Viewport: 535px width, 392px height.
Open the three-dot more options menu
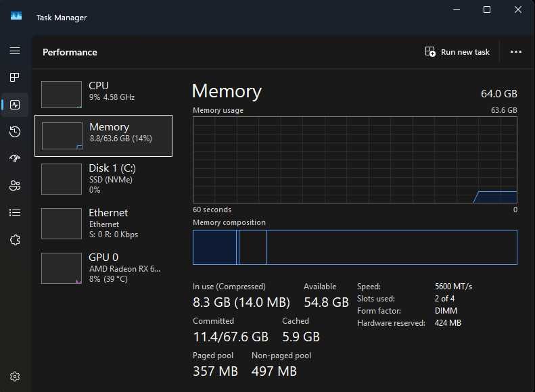point(516,52)
